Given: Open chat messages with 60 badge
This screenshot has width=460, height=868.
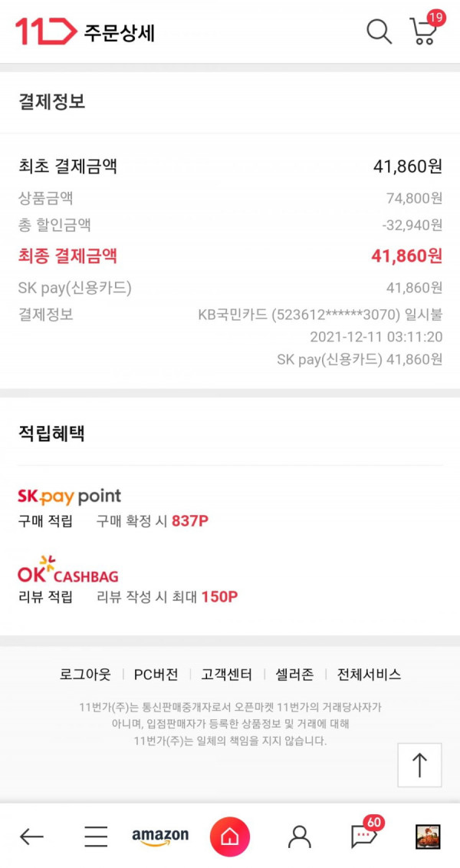Looking at the screenshot, I should 365,834.
